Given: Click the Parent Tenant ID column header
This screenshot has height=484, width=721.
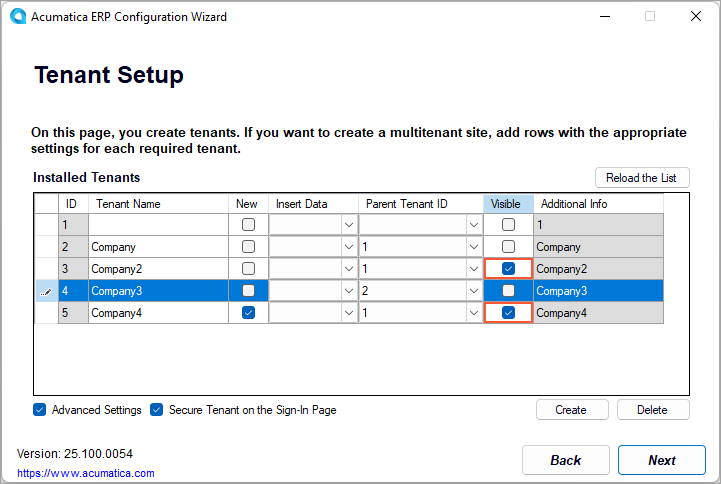Looking at the screenshot, I should (421, 204).
